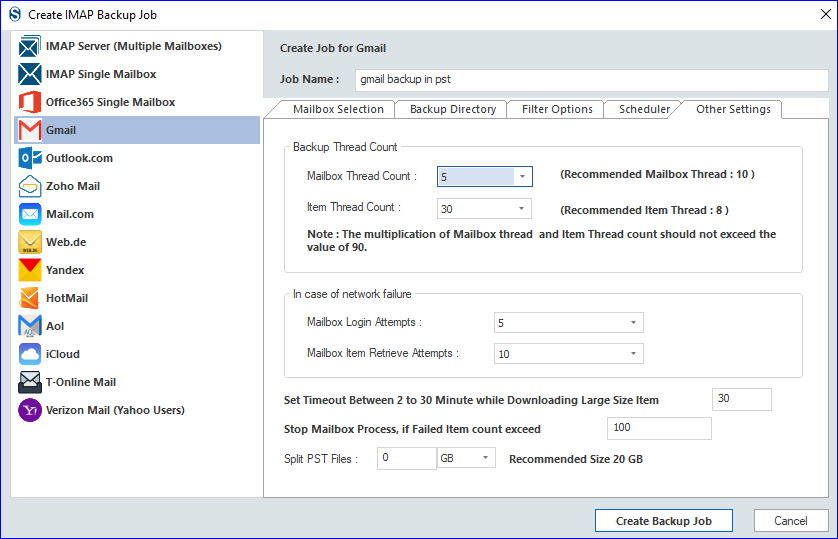Click the Verizon Mail Yahoo icon
838x539 pixels.
click(29, 410)
